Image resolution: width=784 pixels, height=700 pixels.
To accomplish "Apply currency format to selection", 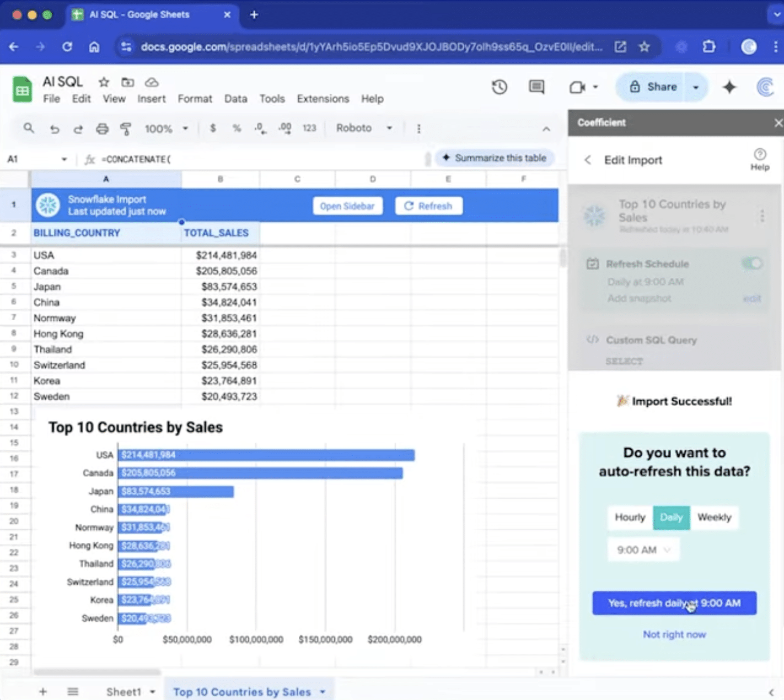I will tap(213, 128).
